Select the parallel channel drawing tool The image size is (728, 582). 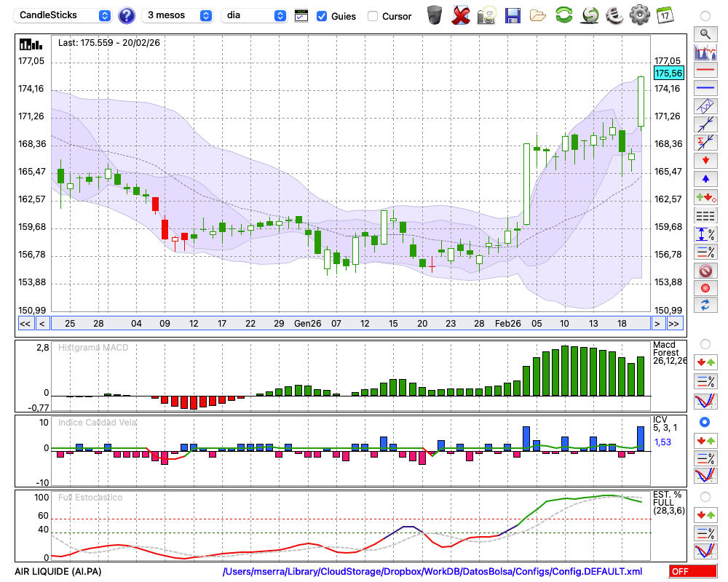coord(705,106)
